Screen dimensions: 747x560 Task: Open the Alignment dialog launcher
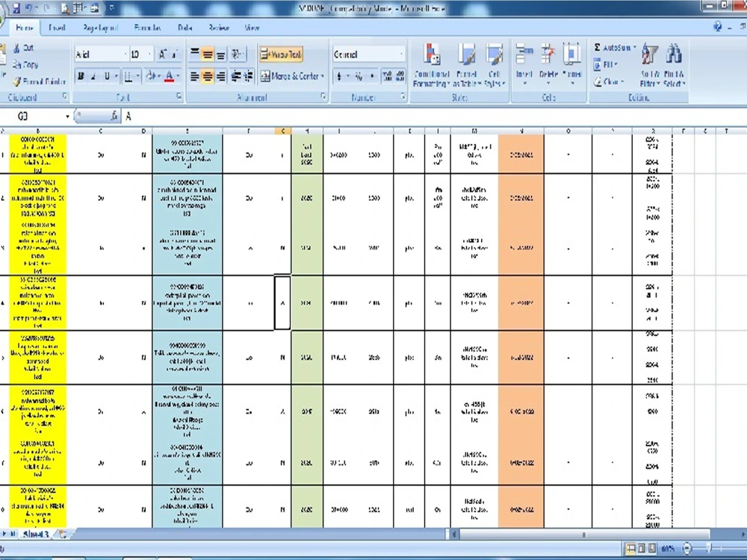tap(323, 96)
